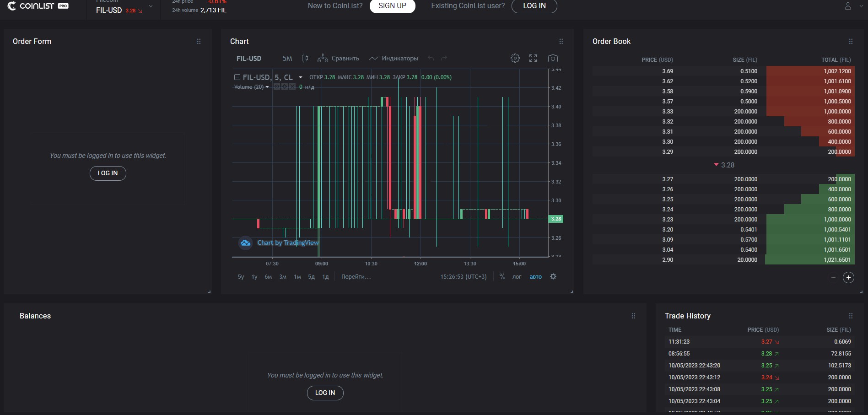
Task: Click the 08:56:55 trade history row
Action: pos(760,354)
